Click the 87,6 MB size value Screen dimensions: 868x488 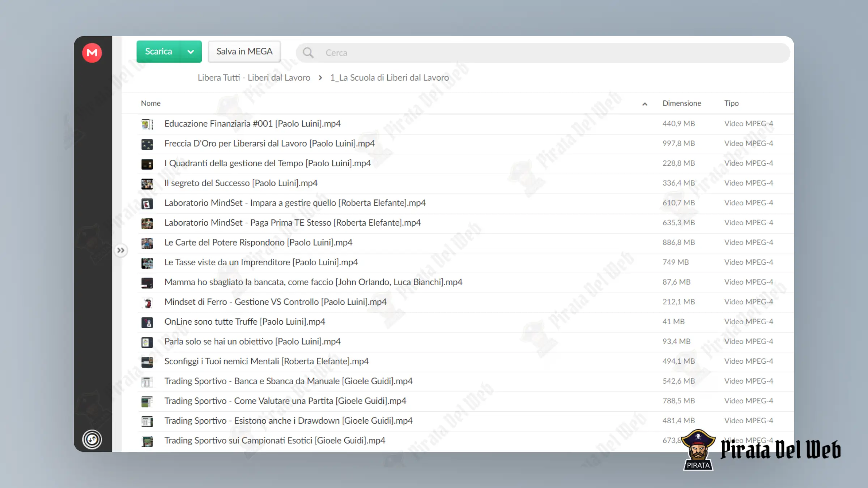(x=676, y=282)
